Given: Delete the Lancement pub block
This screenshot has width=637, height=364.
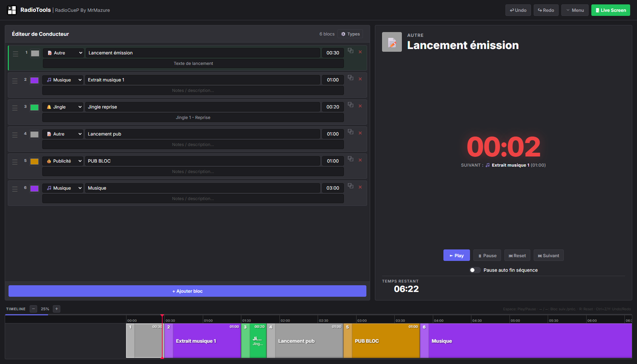Looking at the screenshot, I should point(360,133).
